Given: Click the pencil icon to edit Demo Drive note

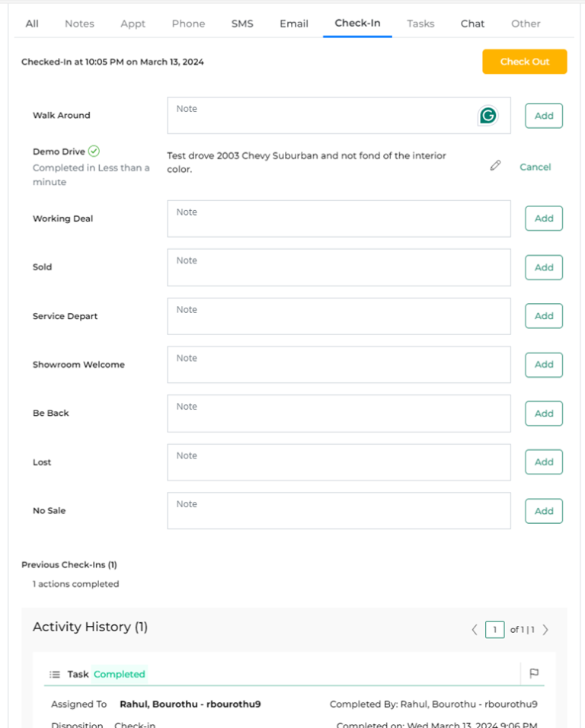Looking at the screenshot, I should pyautogui.click(x=495, y=164).
